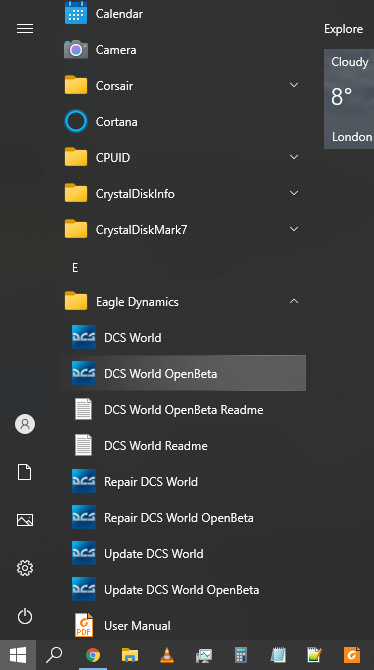
Task: Click the Power button icon
Action: (25, 616)
